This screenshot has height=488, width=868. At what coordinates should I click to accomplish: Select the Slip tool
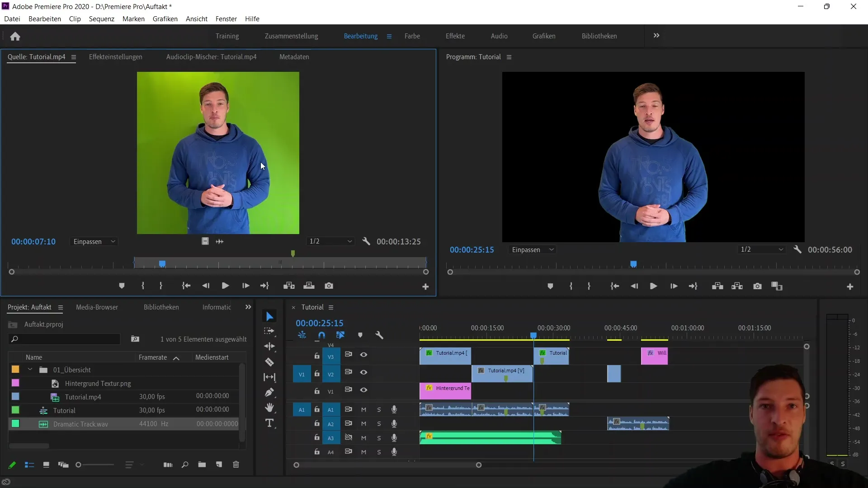pos(269,377)
